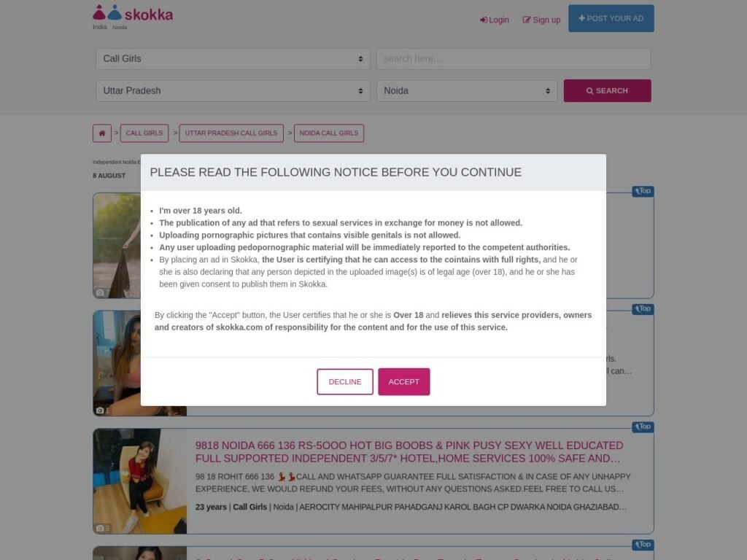Select the Uttar Pradesh Call Girls breadcrumb

pos(231,133)
